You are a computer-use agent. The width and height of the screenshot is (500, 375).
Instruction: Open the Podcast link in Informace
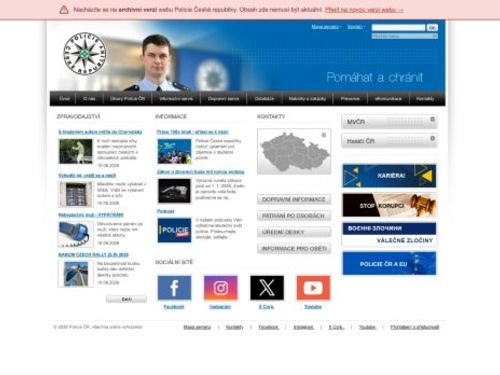tap(166, 211)
